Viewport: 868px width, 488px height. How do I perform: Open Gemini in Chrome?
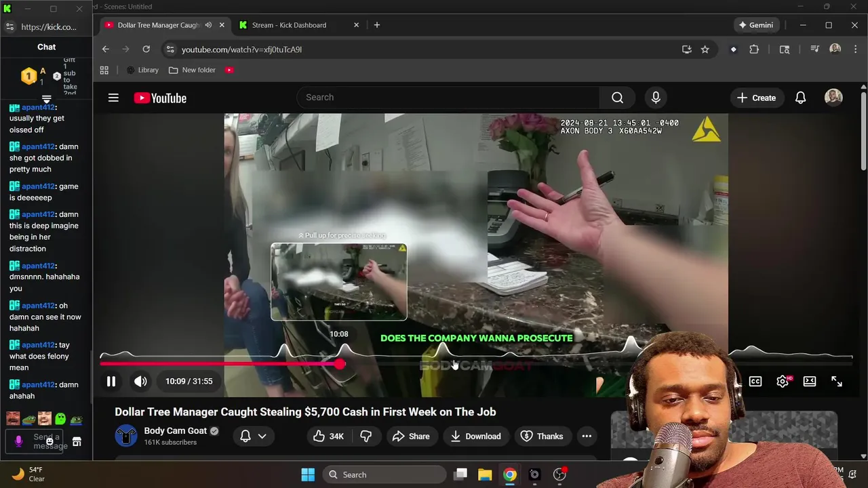click(x=756, y=25)
